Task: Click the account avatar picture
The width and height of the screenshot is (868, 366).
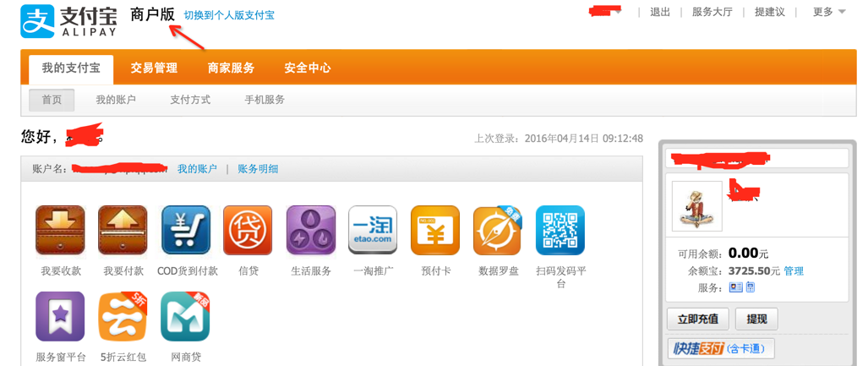Action: click(697, 206)
